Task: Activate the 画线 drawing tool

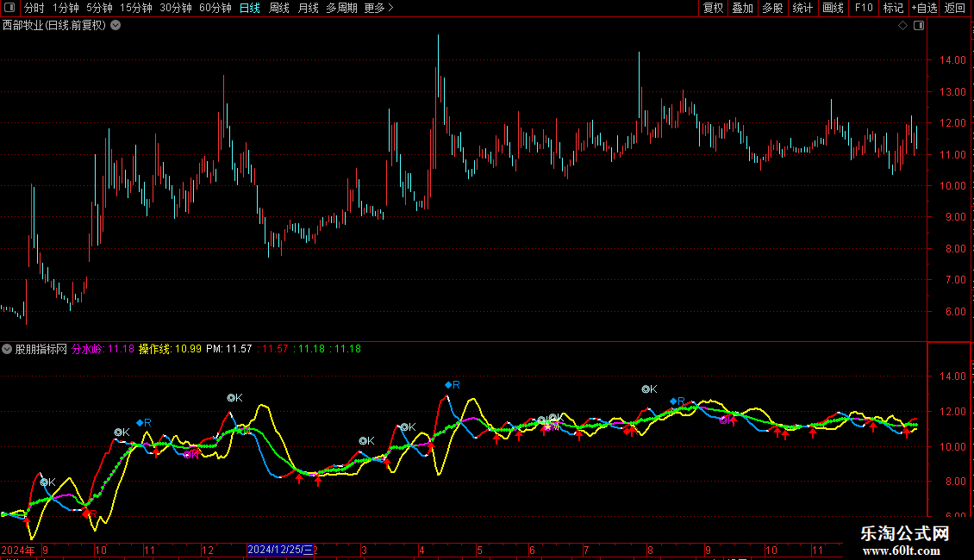Action: point(833,8)
